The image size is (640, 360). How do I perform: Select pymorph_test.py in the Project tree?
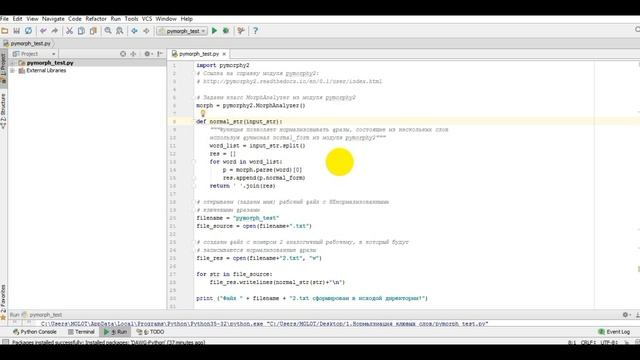click(50, 63)
